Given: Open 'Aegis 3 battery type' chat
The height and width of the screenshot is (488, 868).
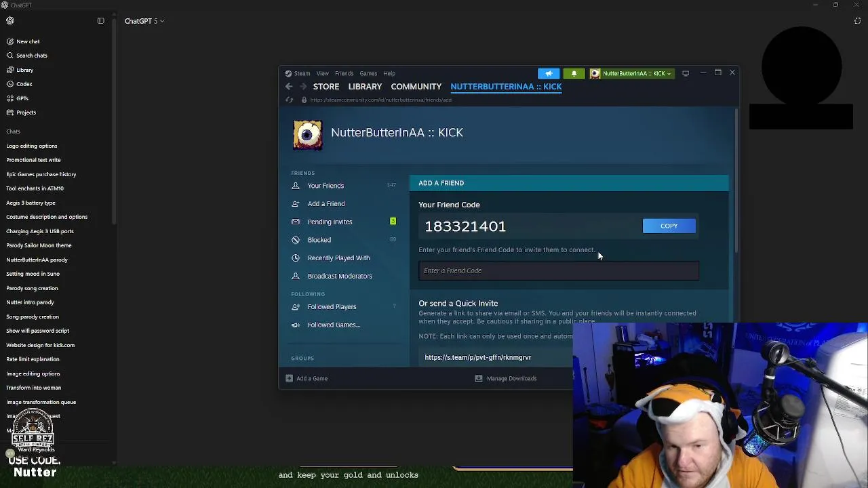Looking at the screenshot, I should (31, 203).
